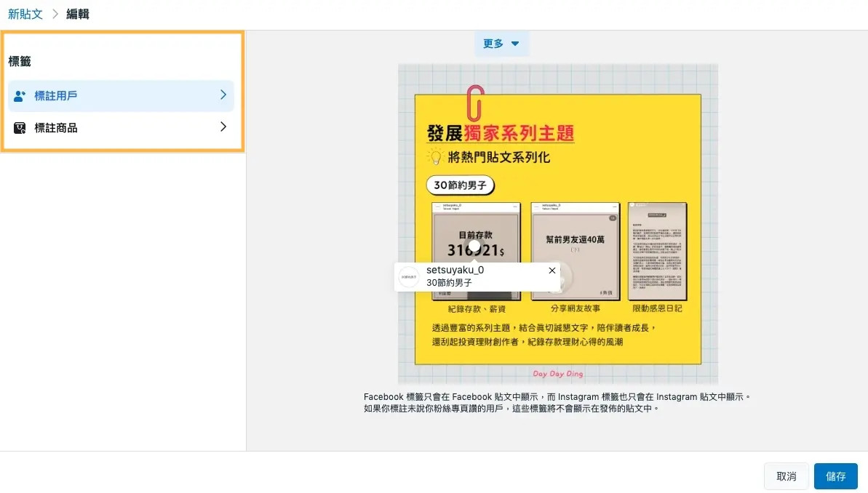Expand the 標註商品 chevron arrow
Viewport: 868px width, 493px height.
tap(223, 127)
